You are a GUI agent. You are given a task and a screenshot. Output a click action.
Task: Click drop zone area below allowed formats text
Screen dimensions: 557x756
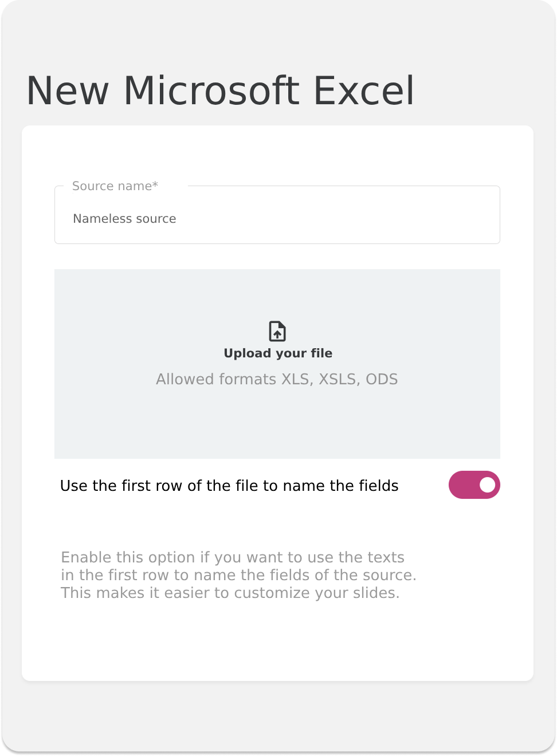[x=277, y=424]
